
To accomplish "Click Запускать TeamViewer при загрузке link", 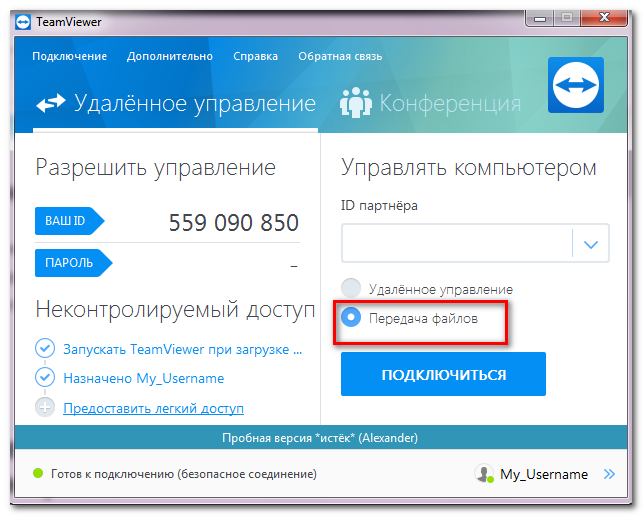I will pyautogui.click(x=182, y=349).
